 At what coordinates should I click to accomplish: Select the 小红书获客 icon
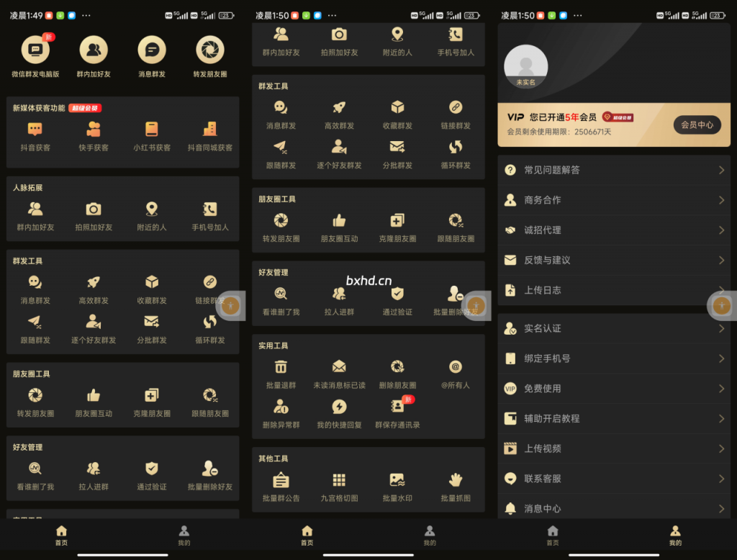[x=152, y=129]
